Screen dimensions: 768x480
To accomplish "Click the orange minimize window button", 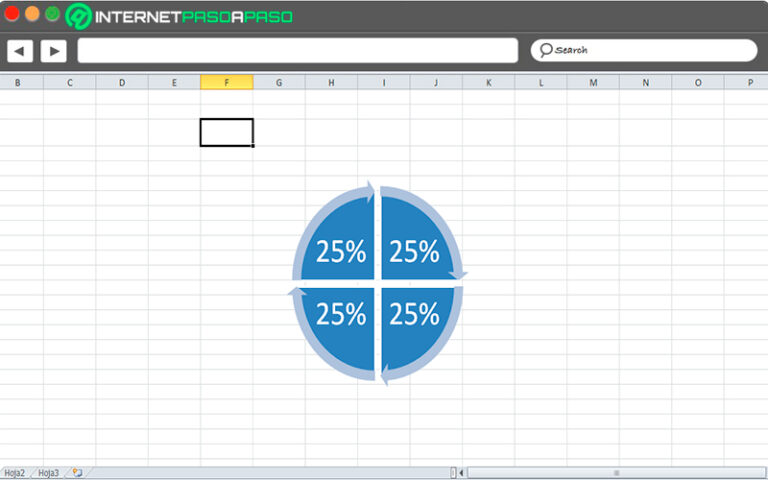I will pos(32,13).
